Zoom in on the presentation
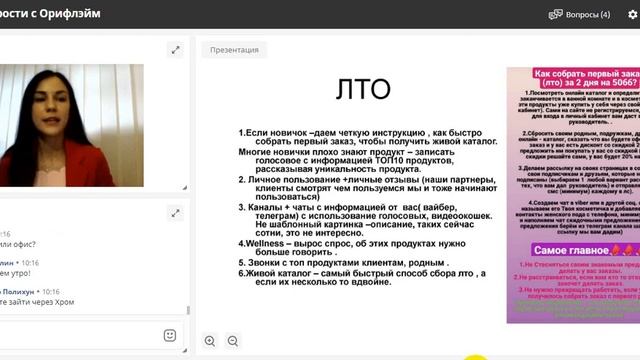640x360 pixels. pos(210,341)
